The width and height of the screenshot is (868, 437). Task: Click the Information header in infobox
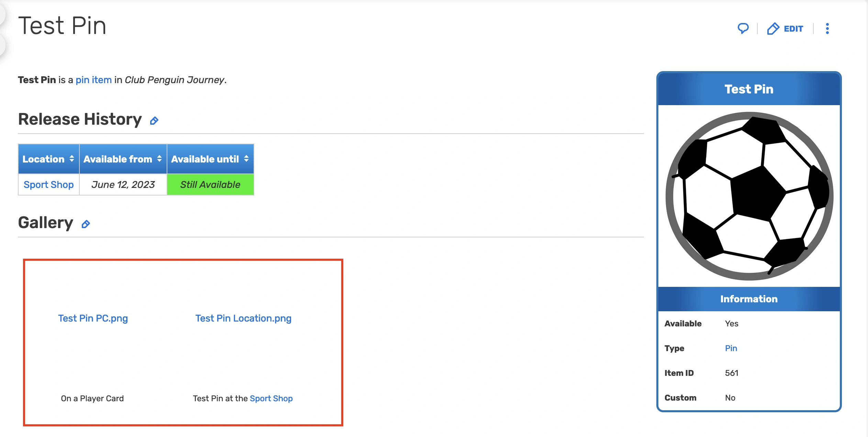pos(749,299)
